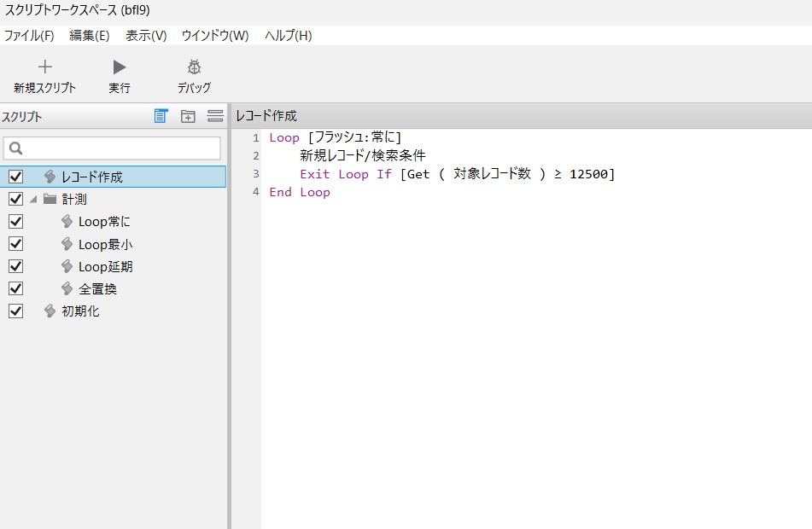Screen dimensions: 812x529
Task: Click the スクリプト panel header label
Action: [x=21, y=116]
